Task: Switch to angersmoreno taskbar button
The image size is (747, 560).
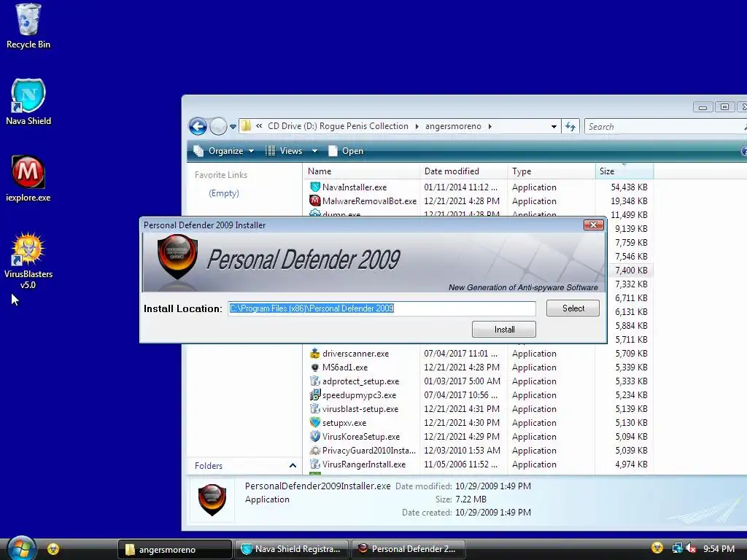Action: (x=174, y=550)
